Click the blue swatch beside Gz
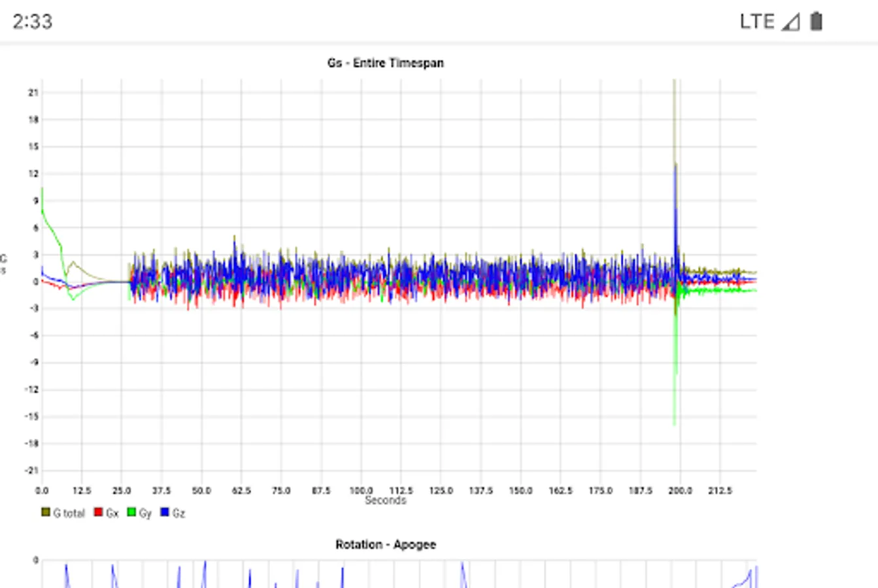This screenshot has width=878, height=588. (x=165, y=512)
